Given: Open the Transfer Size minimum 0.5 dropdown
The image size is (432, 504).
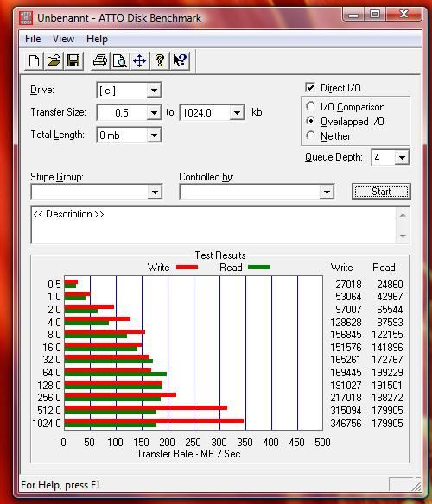Looking at the screenshot, I should [x=154, y=113].
